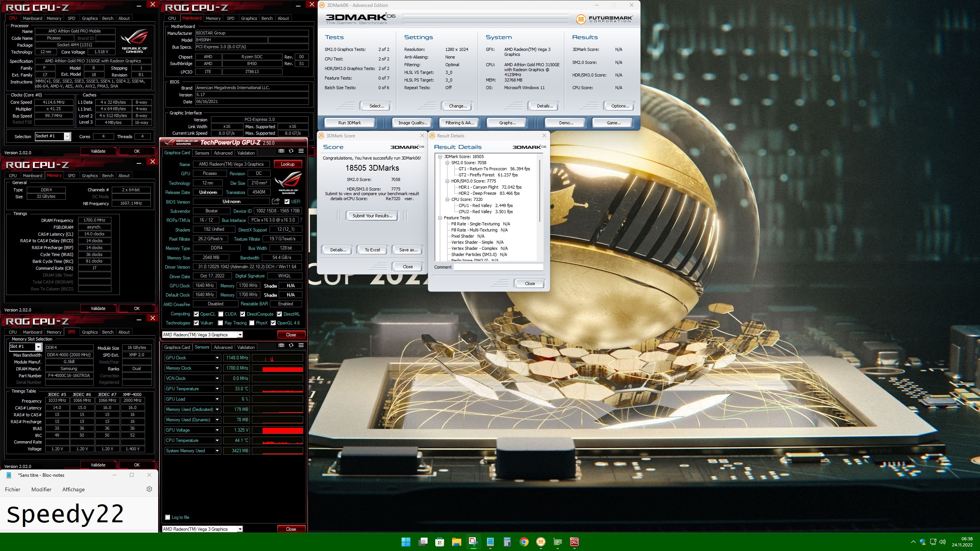Click BIOS version share/export icon in GPU-Z
Screen dimensions: 980x551
click(x=276, y=201)
